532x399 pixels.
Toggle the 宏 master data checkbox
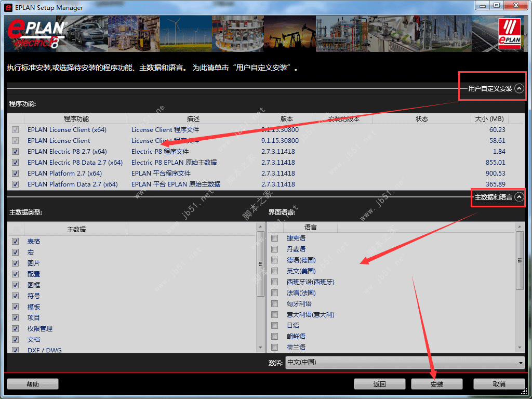[15, 252]
